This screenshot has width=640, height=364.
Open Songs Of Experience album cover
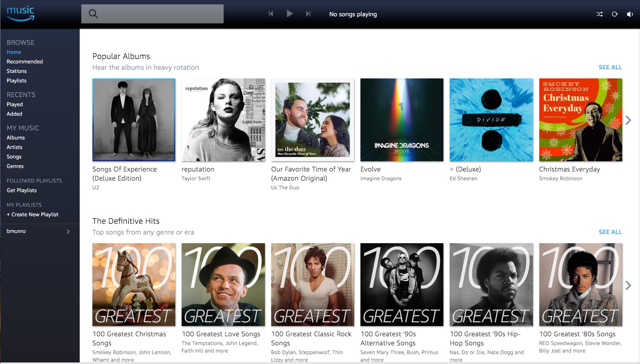pos(134,120)
